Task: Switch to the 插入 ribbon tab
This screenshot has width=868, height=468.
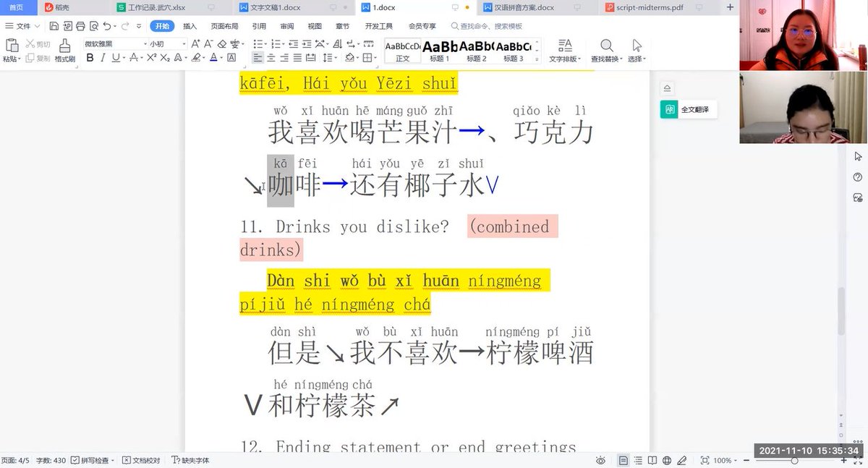Action: pyautogui.click(x=190, y=26)
